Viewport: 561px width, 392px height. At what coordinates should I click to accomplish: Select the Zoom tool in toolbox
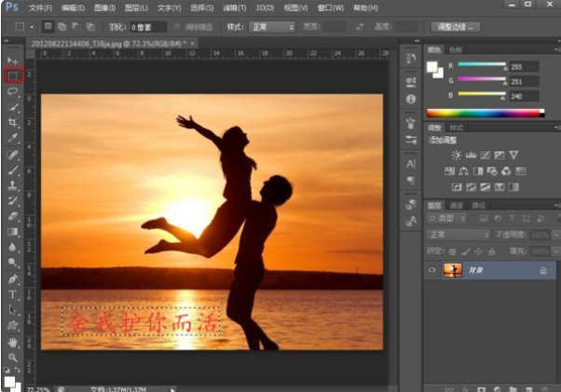point(13,358)
